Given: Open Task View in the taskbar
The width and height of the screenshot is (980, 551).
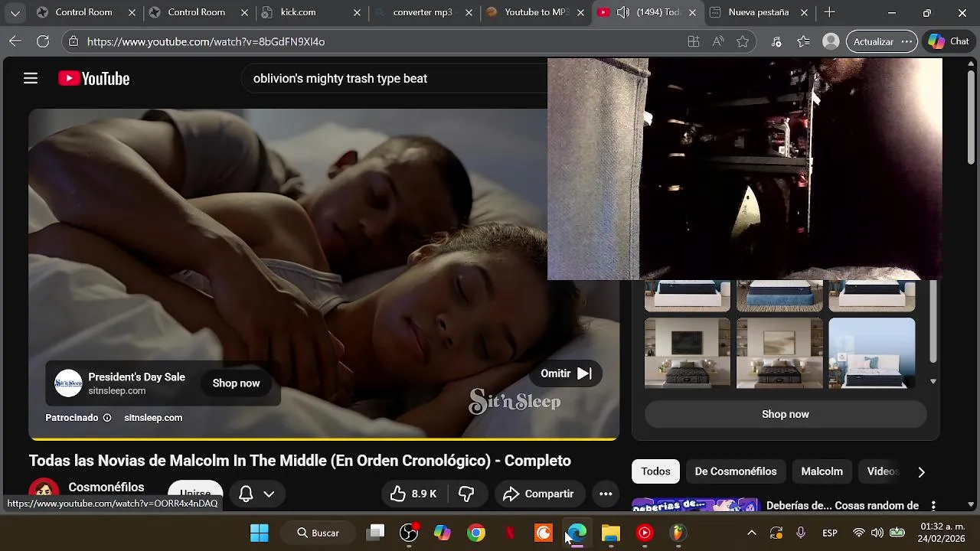Looking at the screenshot, I should click(375, 533).
